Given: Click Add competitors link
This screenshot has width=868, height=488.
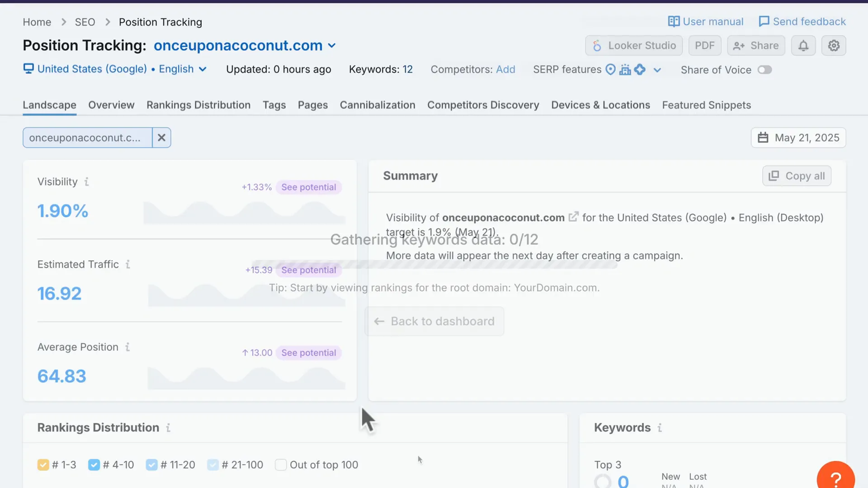Looking at the screenshot, I should pyautogui.click(x=506, y=69).
